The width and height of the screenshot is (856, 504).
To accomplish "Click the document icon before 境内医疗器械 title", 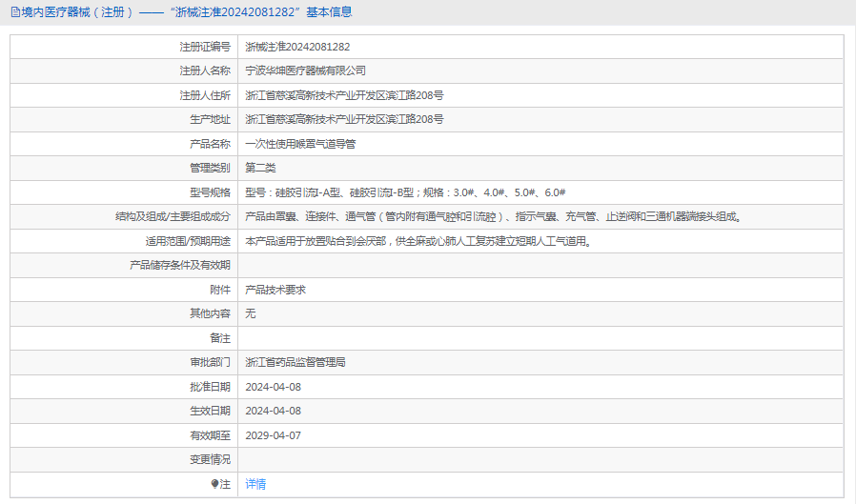I will tap(15, 12).
